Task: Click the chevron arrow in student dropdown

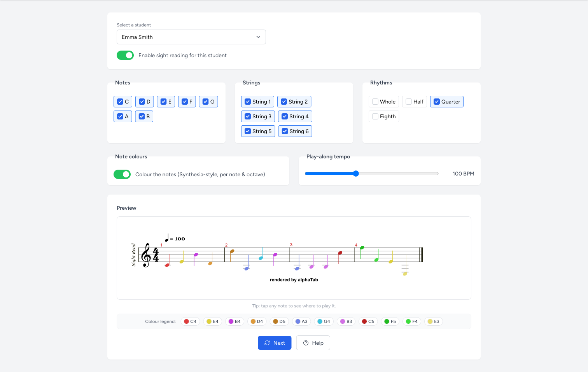Action: coord(258,37)
